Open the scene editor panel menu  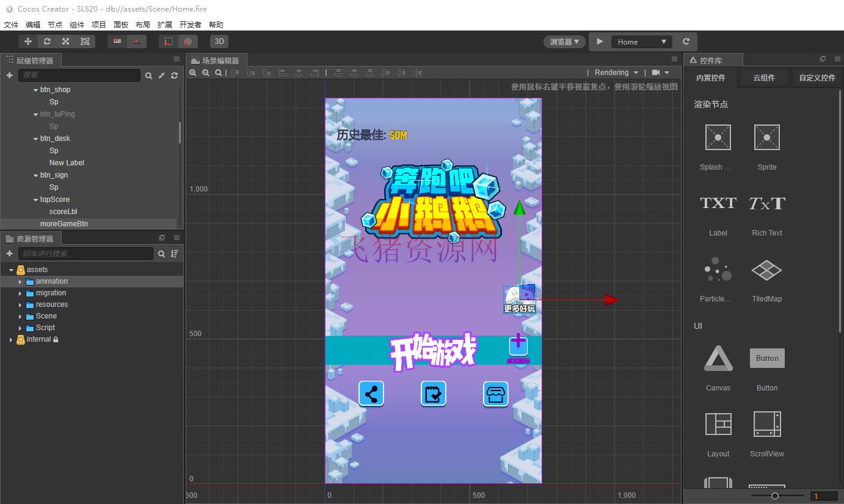click(675, 59)
